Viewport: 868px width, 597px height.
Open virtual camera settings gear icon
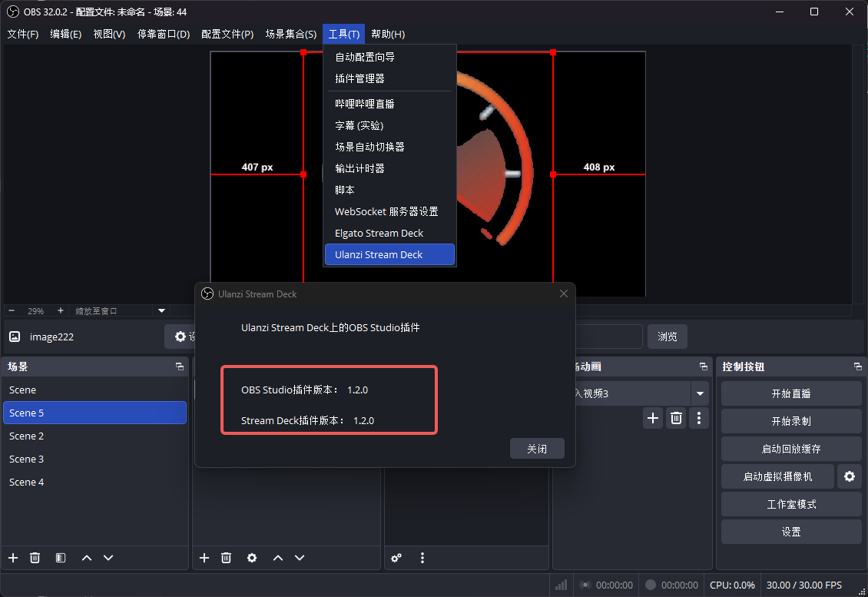point(850,476)
